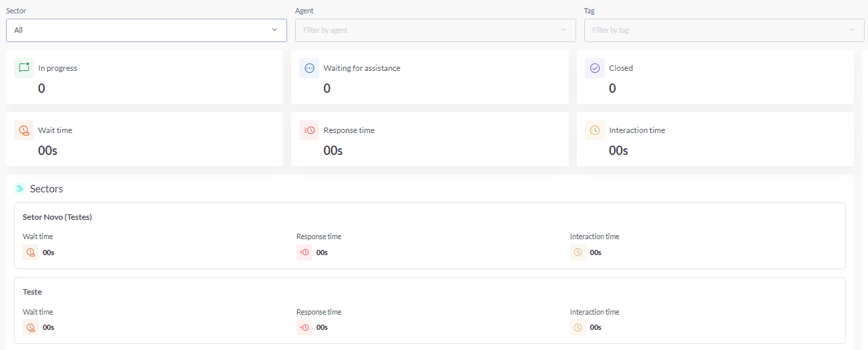
Task: Select the Teste sector title
Action: [x=32, y=292]
